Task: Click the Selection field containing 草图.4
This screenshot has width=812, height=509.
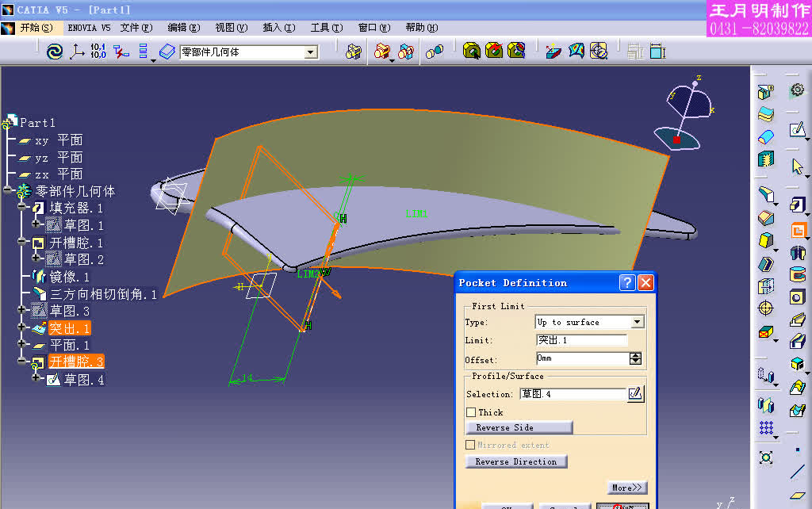Action: [573, 394]
